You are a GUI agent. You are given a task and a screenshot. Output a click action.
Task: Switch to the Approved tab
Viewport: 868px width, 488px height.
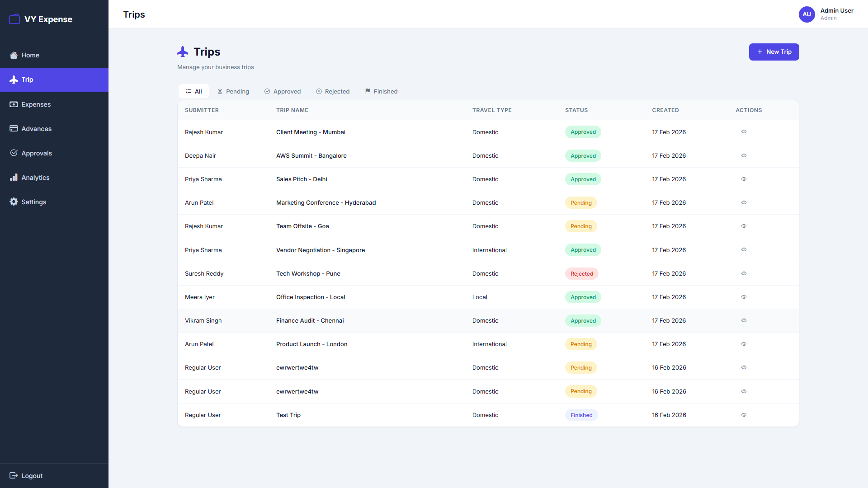coord(283,91)
